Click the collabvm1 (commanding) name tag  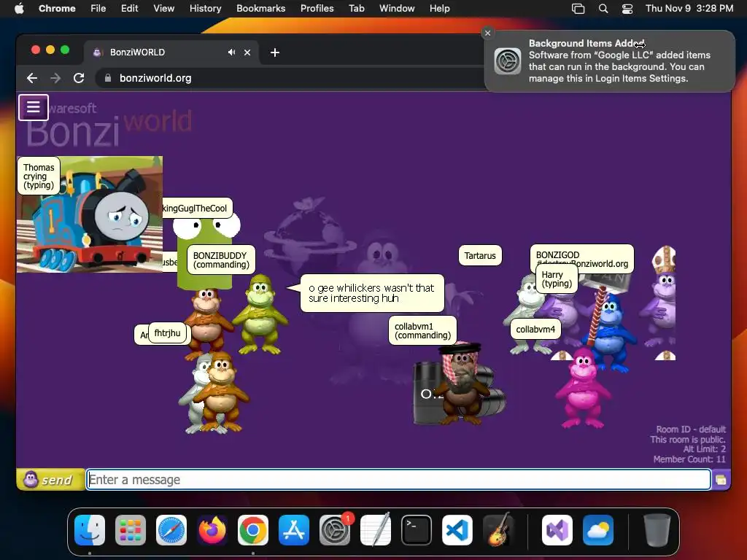422,331
